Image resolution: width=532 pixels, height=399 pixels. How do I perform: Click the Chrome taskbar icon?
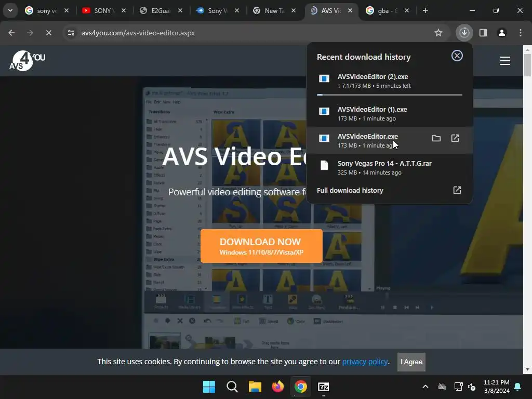(x=301, y=387)
